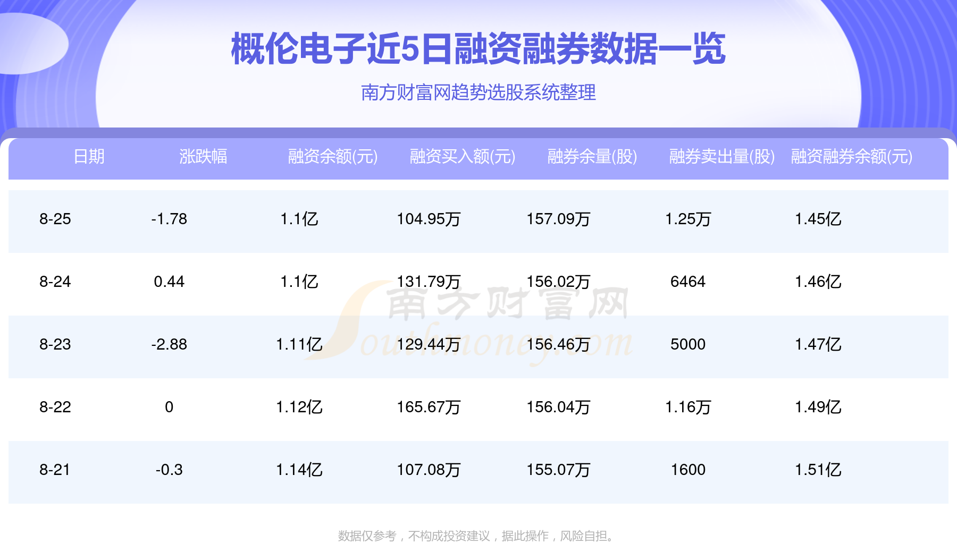Click the 融资融券余额(元) column header
Image resolution: width=957 pixels, height=560 pixels.
[852, 157]
